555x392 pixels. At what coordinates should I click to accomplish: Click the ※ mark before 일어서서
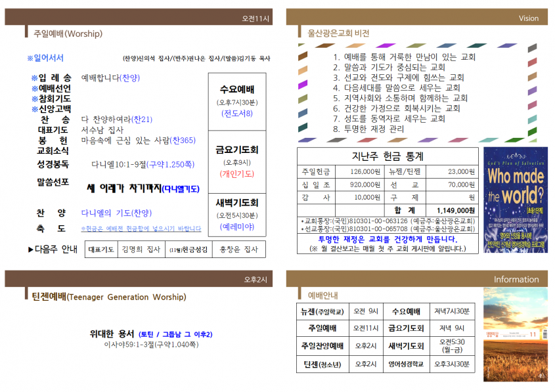(30, 58)
